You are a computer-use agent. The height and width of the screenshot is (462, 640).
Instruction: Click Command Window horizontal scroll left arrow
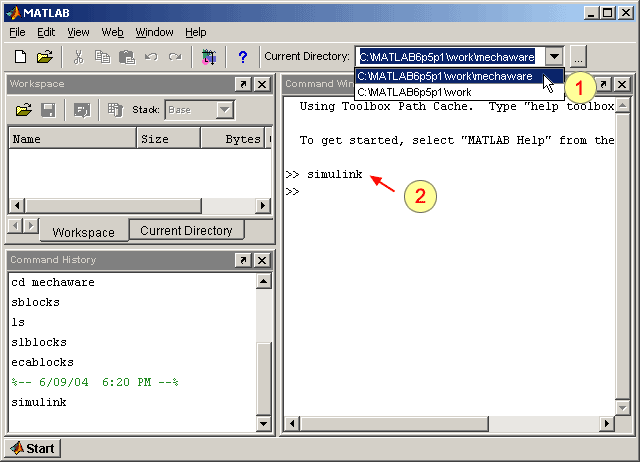[292, 424]
